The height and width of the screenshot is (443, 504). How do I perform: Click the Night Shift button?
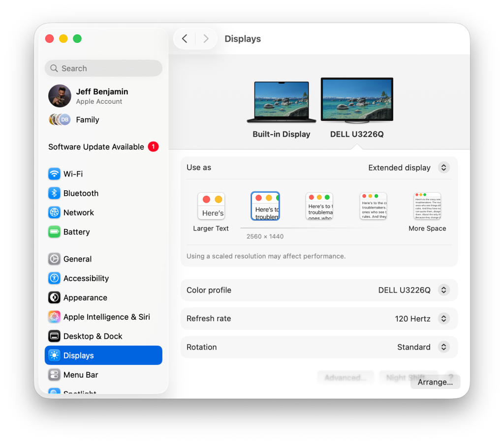coord(406,378)
